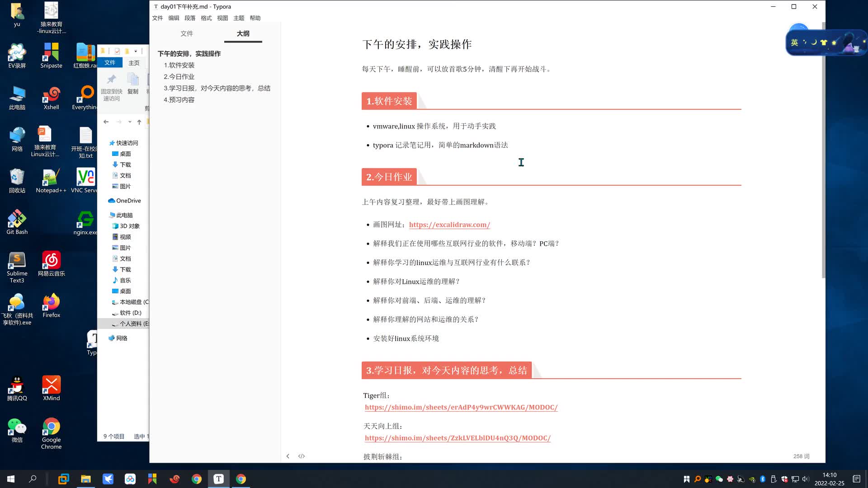Click the right arrow navigation icon
Viewport: 868px width, 488px height.
[118, 122]
